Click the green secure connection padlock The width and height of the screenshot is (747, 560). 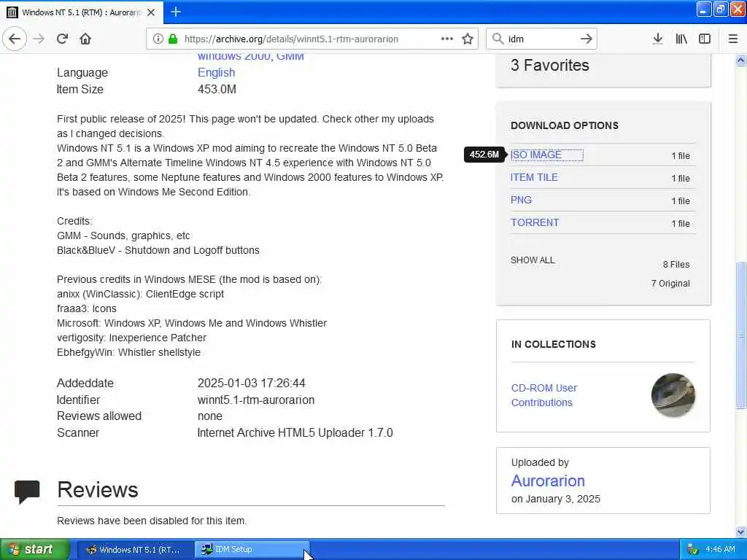[x=172, y=39]
